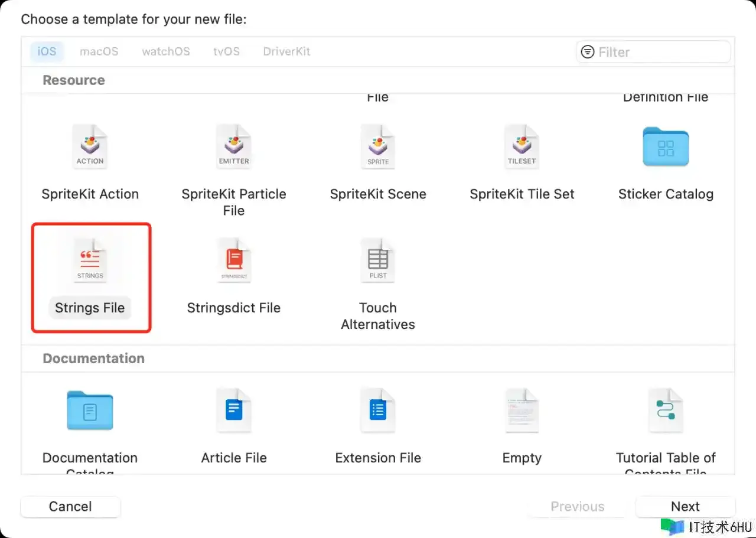Select the Documentation Catalog folder icon
Screen dimensions: 756x538
pos(90,410)
